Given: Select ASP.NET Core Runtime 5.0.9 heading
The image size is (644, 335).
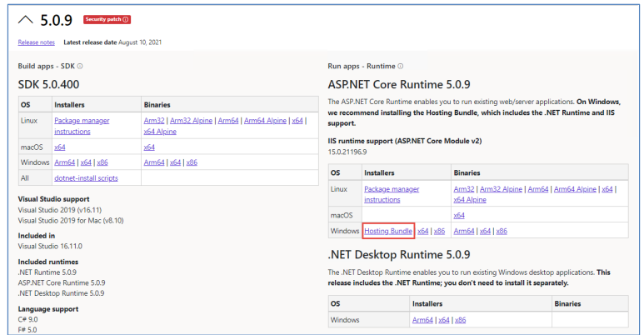Looking at the screenshot, I should pos(399,85).
